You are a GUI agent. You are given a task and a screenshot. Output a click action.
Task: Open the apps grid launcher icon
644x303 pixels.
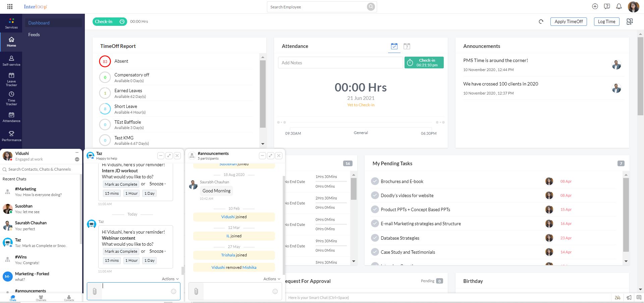(10, 7)
